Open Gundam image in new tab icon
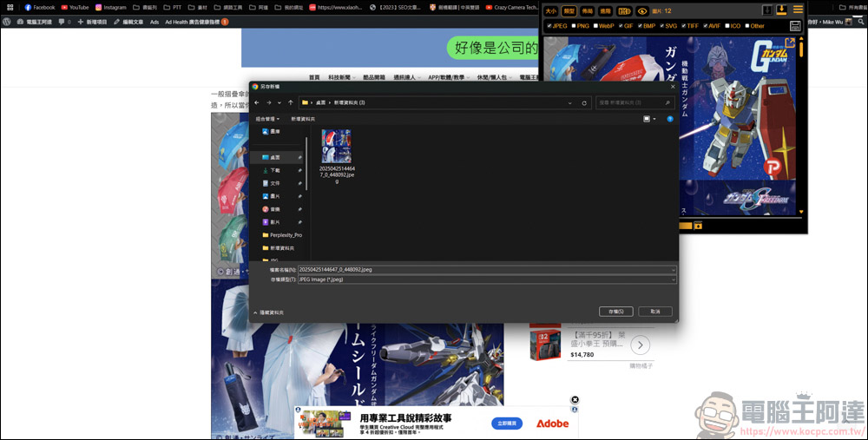The image size is (868, 440). pos(790,43)
